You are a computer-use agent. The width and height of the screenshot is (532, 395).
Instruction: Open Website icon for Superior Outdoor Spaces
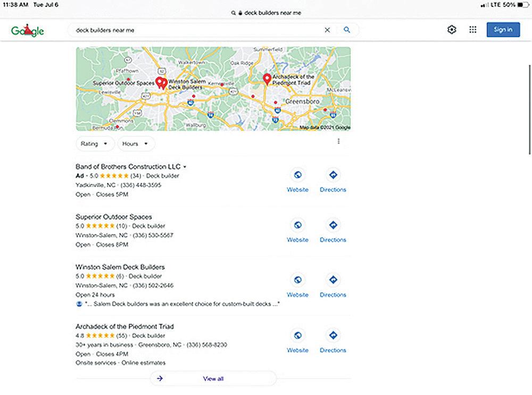coord(297,225)
